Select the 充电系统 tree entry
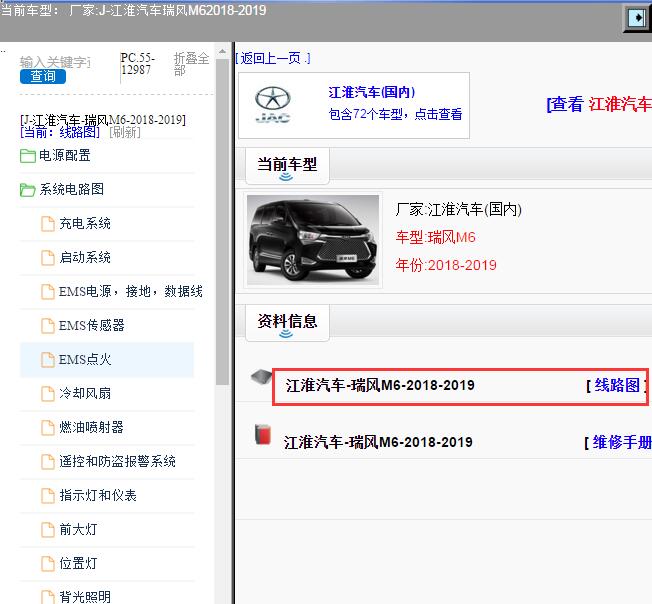This screenshot has height=604, width=652. (x=85, y=224)
